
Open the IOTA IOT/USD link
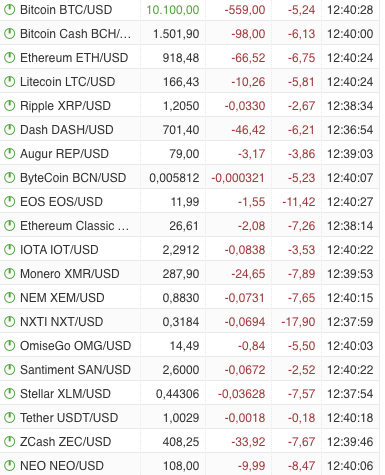pos(59,250)
